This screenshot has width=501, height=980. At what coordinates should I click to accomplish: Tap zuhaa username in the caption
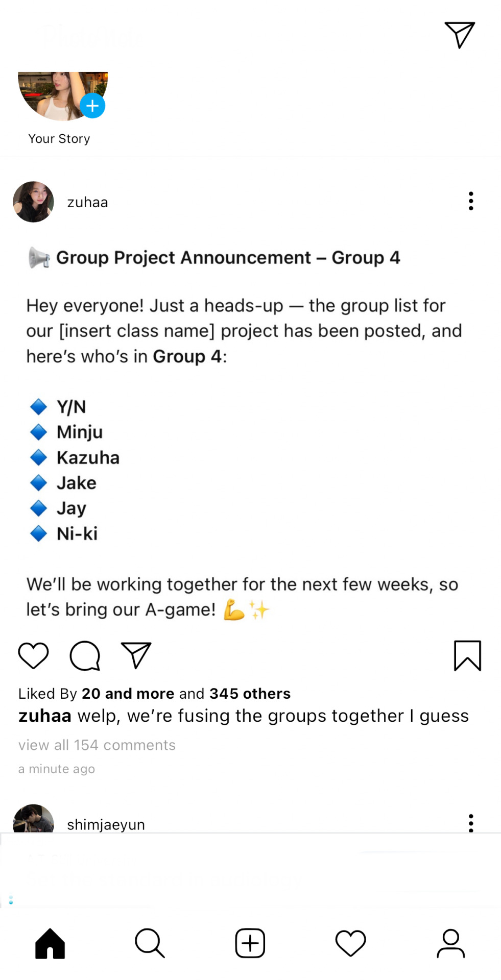tap(45, 716)
